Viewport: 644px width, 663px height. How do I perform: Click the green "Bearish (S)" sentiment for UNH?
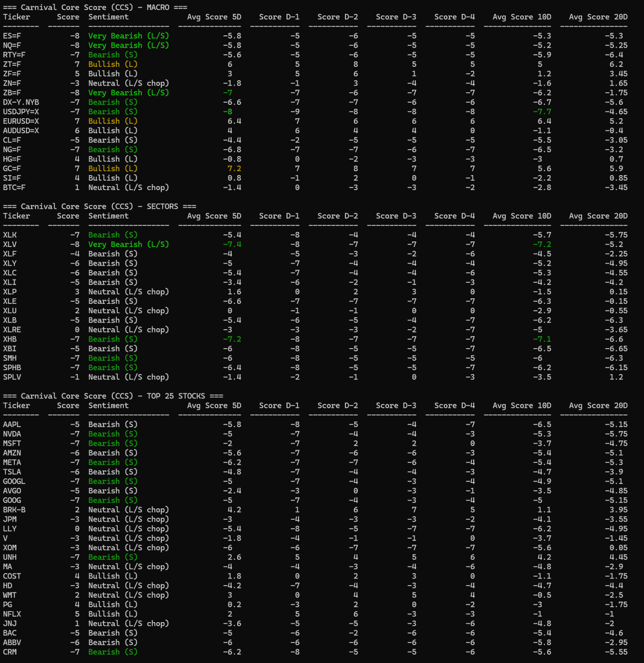(113, 557)
